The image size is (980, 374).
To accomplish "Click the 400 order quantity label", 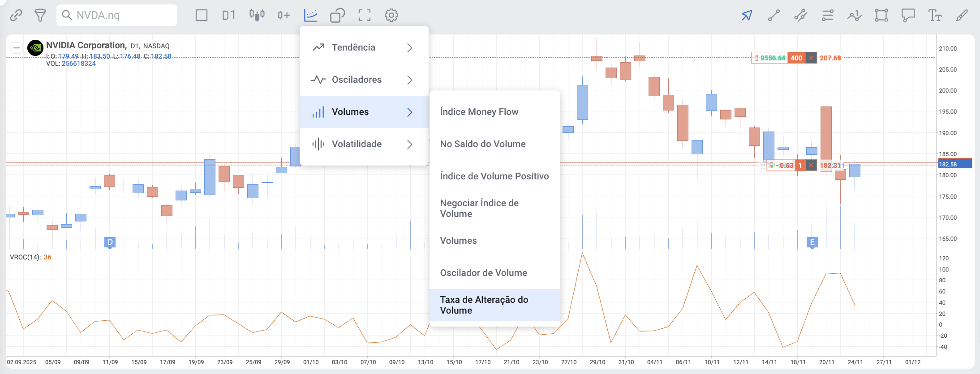I will [796, 58].
